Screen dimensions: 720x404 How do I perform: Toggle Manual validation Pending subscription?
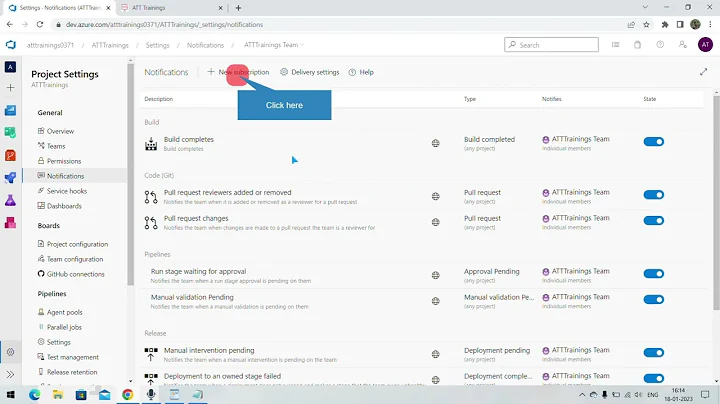(x=653, y=300)
